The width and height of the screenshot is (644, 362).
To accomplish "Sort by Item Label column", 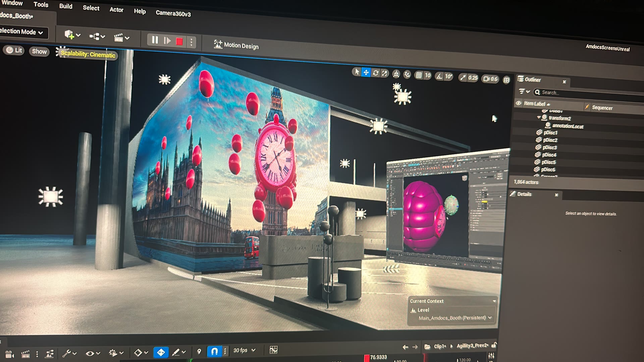I will 537,104.
